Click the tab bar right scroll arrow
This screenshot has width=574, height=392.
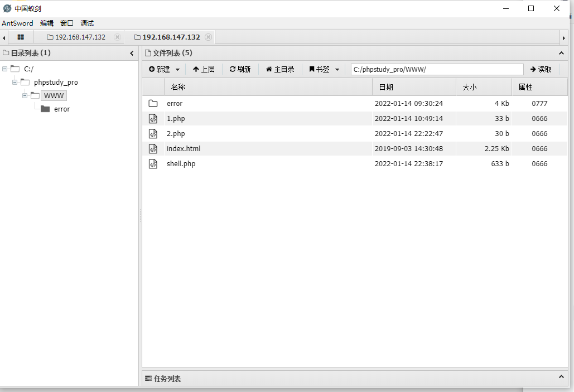[564, 38]
